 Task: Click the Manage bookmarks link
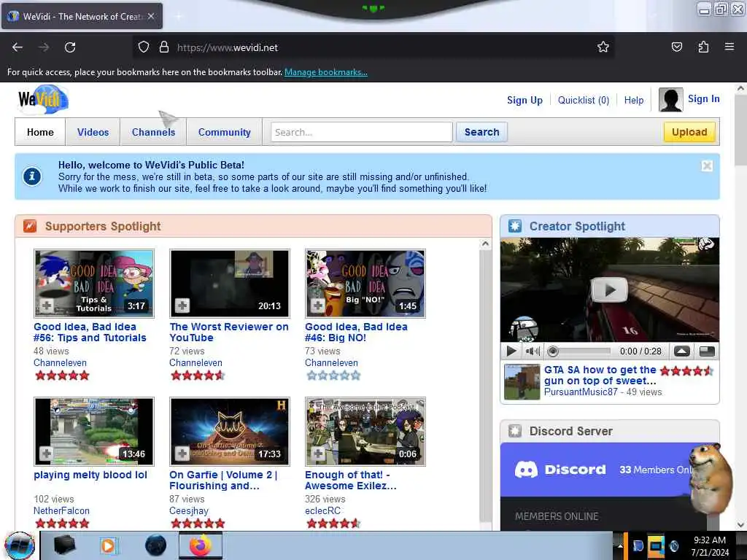coord(326,72)
